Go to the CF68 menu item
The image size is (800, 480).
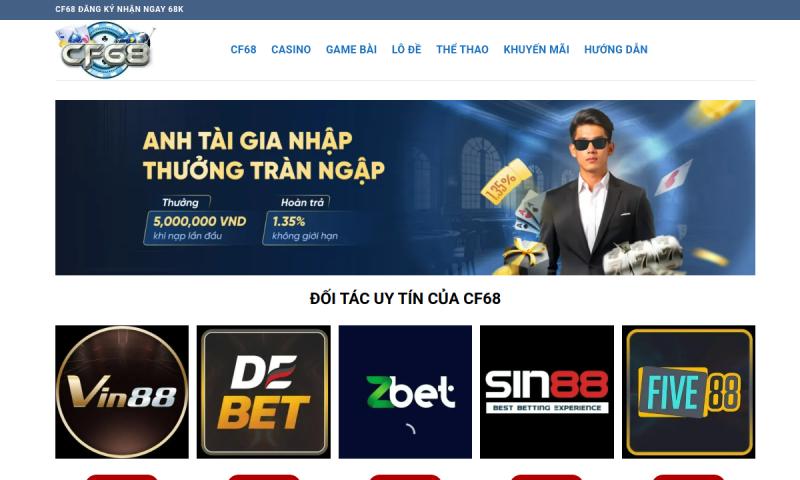(x=243, y=49)
